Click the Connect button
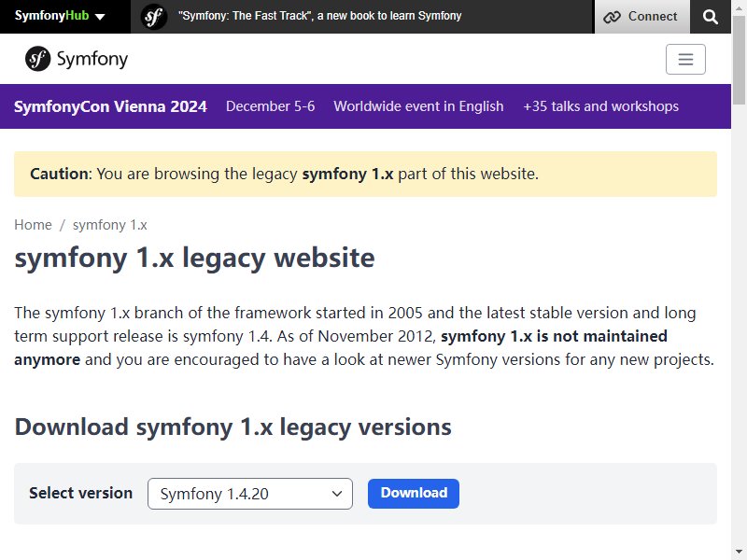The height and width of the screenshot is (560, 747). (641, 17)
